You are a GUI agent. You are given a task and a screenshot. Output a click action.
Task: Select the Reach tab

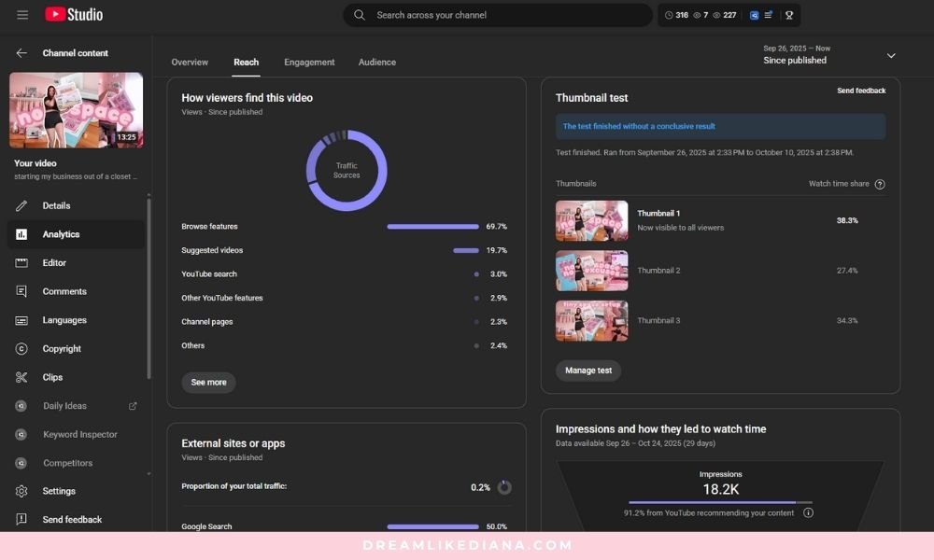[x=246, y=62]
